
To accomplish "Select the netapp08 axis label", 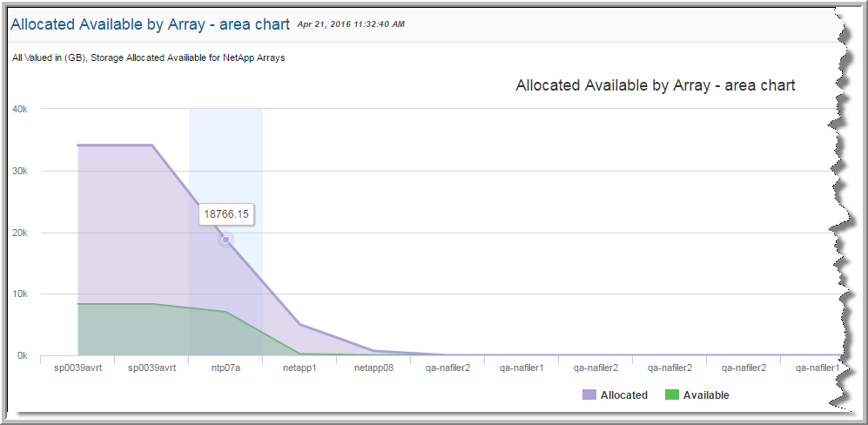I will 373,368.
